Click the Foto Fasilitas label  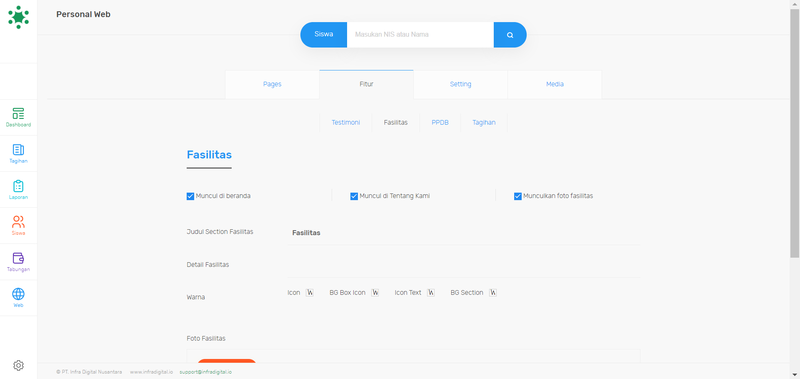(x=206, y=338)
